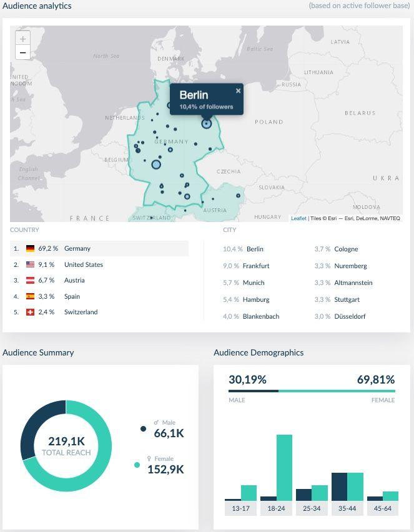Click the Audience Demographics heading
This screenshot has height=532, width=414.
pos(259,352)
